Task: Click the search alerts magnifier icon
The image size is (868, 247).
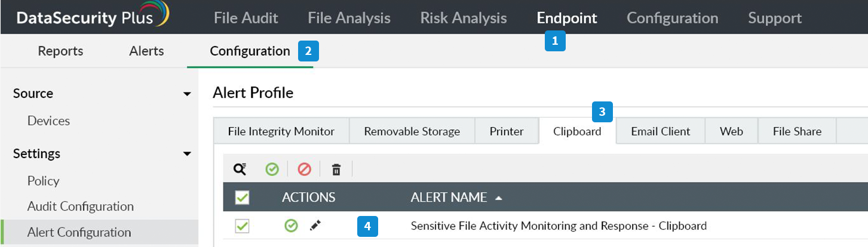Action: [240, 169]
